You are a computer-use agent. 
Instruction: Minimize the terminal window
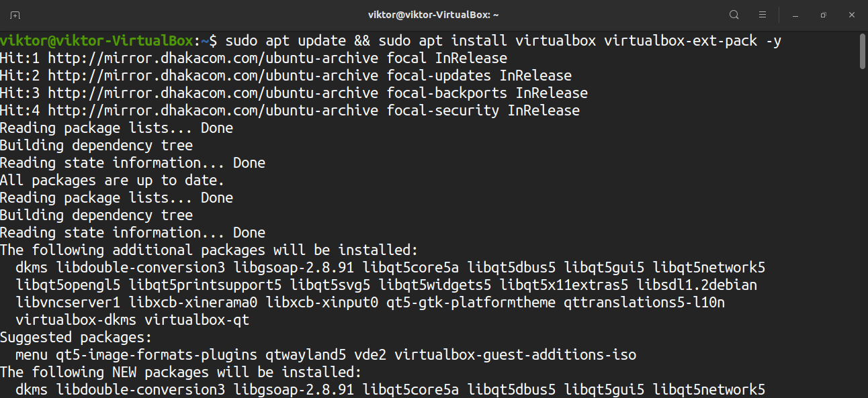(x=795, y=15)
